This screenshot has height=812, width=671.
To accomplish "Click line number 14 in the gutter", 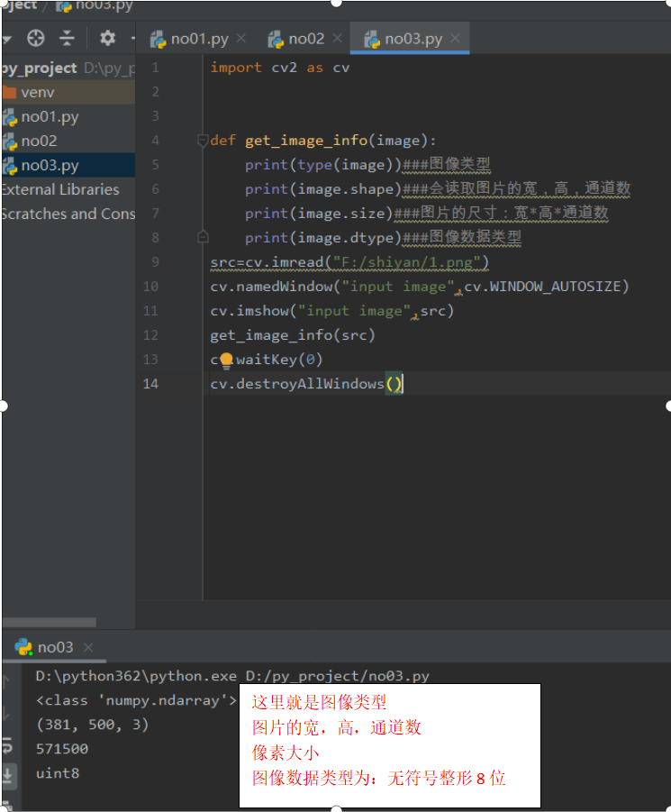I will point(150,384).
